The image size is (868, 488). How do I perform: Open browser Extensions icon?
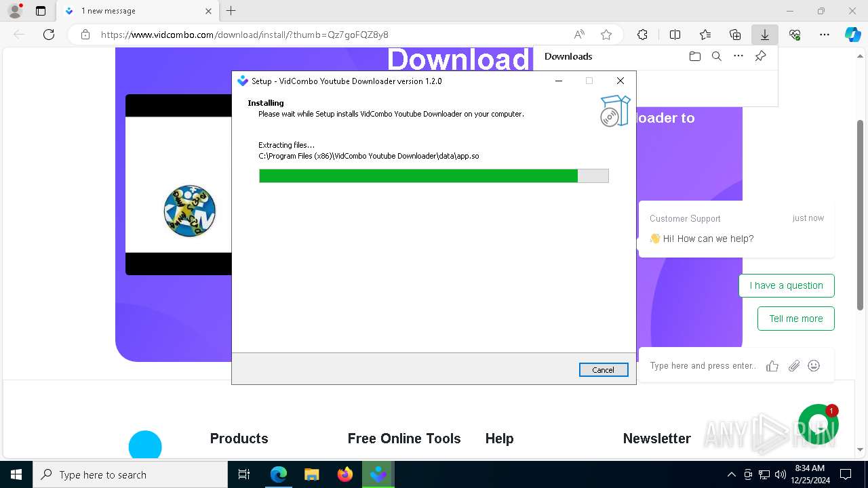tap(642, 35)
